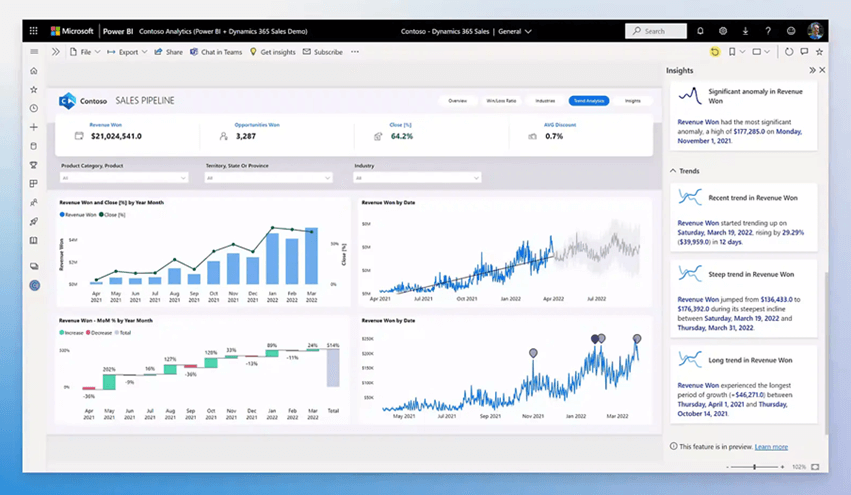Click the Decrease legend swatch
This screenshot has width=851, height=495.
tap(88, 333)
